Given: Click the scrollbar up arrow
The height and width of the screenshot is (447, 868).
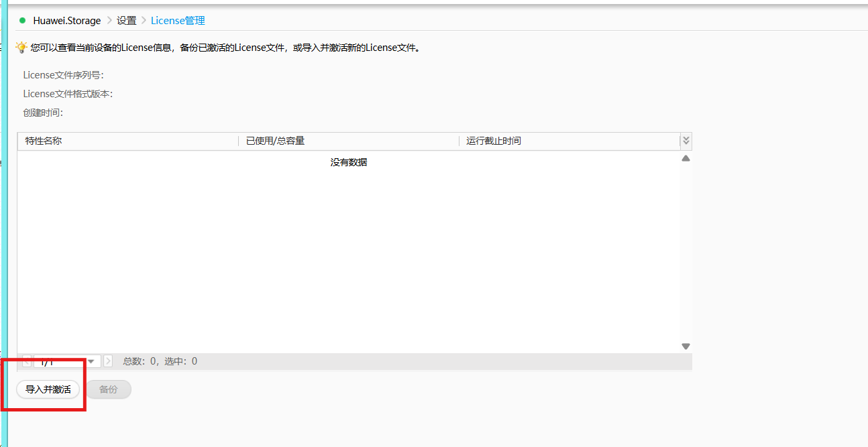Looking at the screenshot, I should [x=685, y=157].
